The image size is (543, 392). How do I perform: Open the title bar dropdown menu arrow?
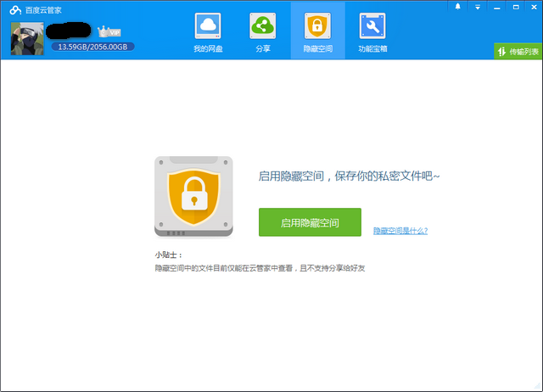pyautogui.click(x=478, y=7)
